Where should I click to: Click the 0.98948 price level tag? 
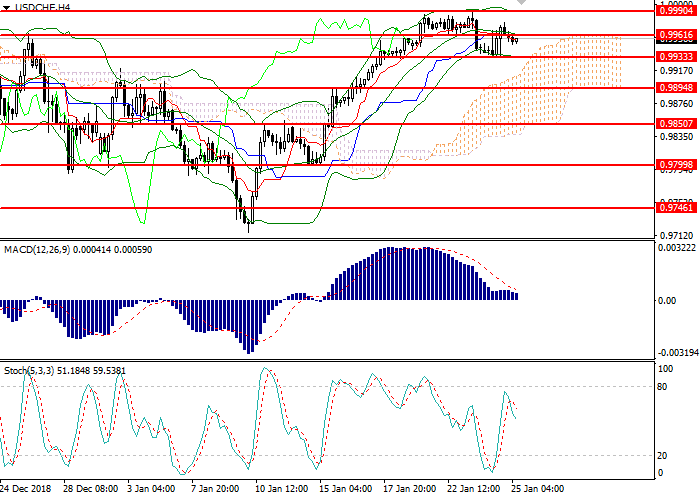677,88
